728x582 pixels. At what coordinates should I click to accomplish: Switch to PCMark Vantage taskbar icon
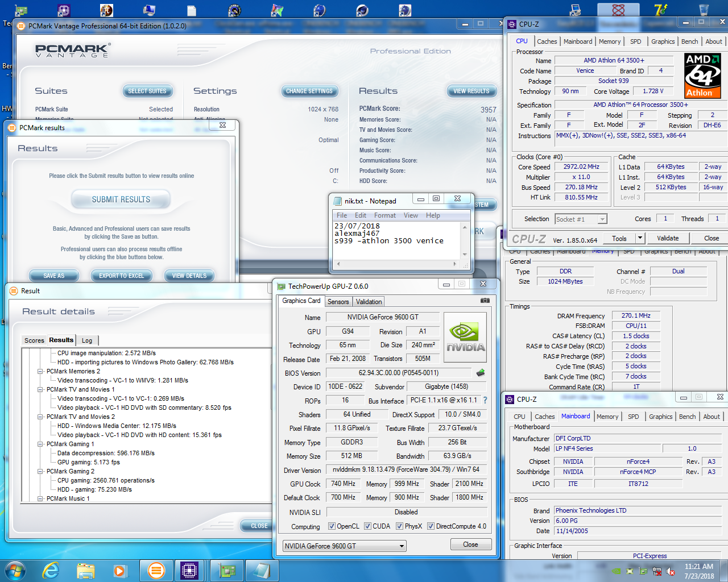click(x=155, y=570)
